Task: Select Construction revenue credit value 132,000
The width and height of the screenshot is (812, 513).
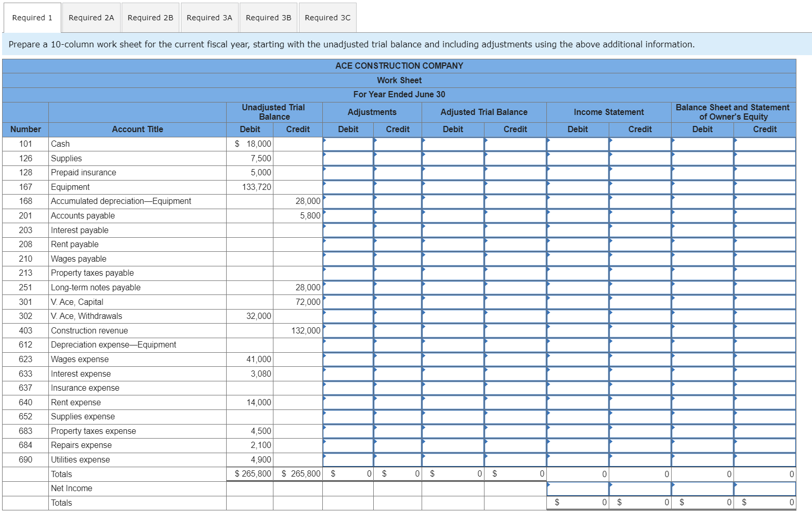Action: point(306,330)
